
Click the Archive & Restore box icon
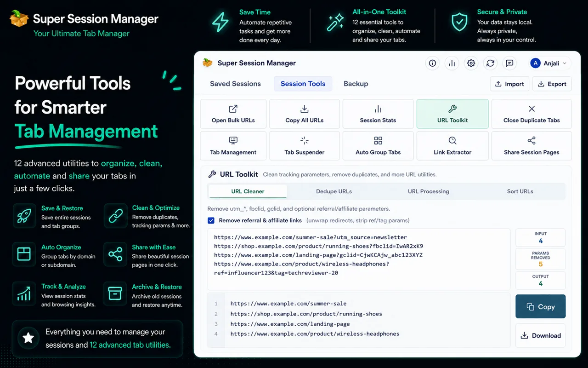[115, 293]
